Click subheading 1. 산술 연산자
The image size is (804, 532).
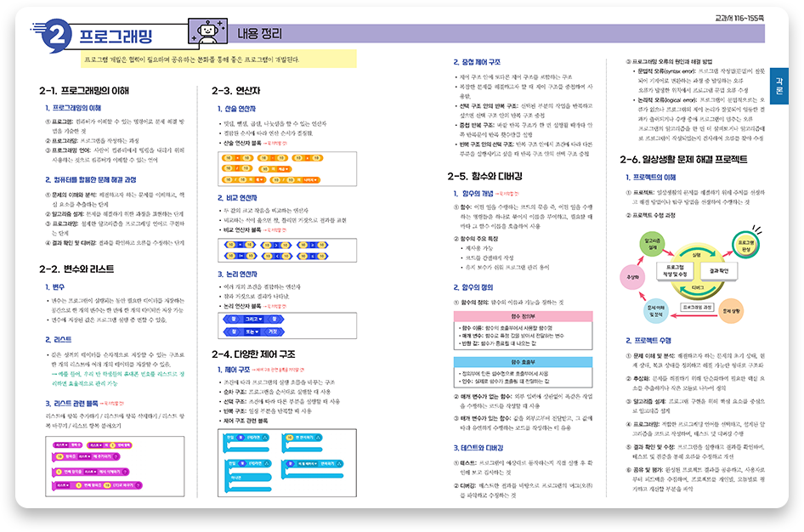point(236,109)
